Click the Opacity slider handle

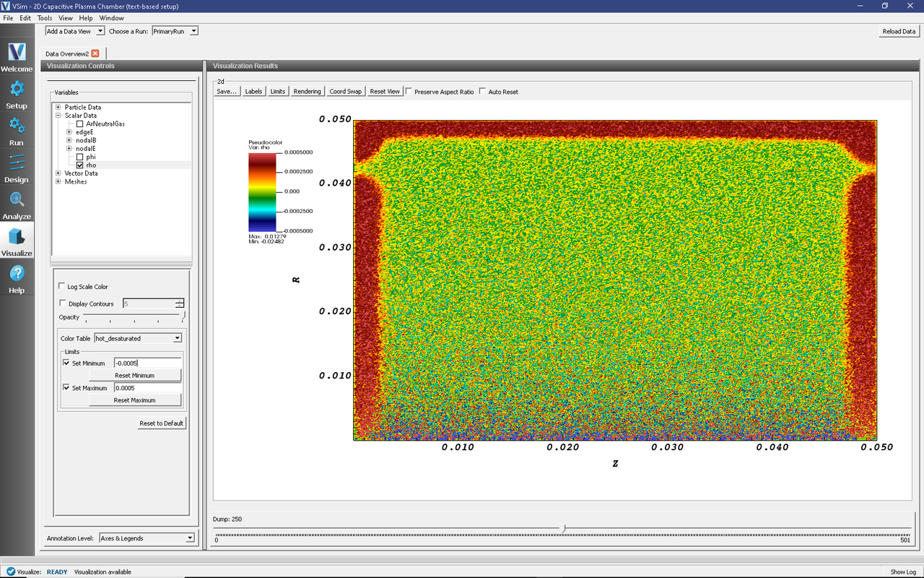(183, 316)
